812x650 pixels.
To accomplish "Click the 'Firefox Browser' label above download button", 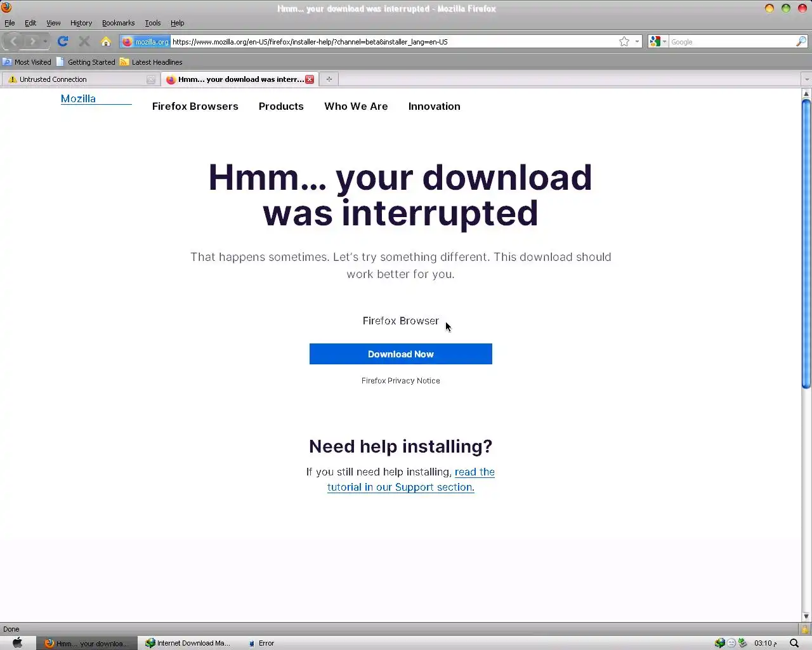I will tap(401, 321).
